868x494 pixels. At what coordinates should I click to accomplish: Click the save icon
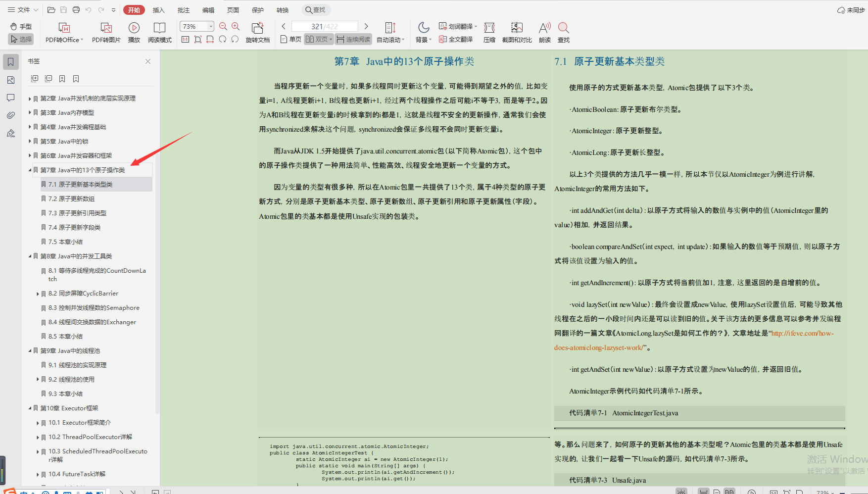coord(63,10)
